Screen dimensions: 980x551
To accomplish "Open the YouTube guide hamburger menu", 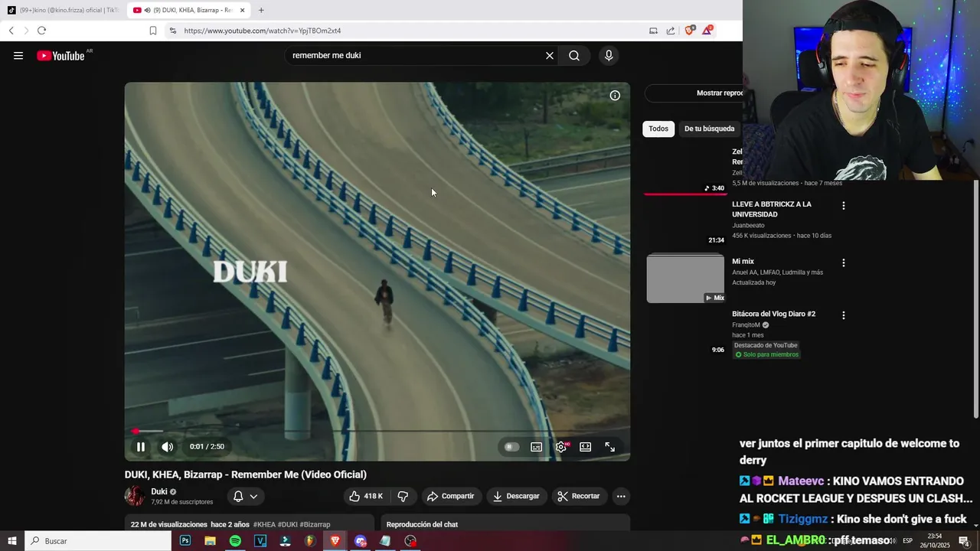I will click(18, 55).
